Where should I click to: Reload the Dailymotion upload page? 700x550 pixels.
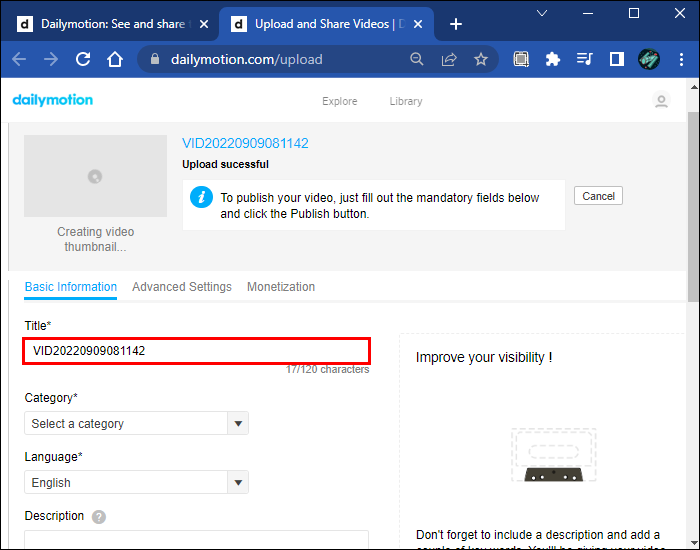tap(83, 59)
